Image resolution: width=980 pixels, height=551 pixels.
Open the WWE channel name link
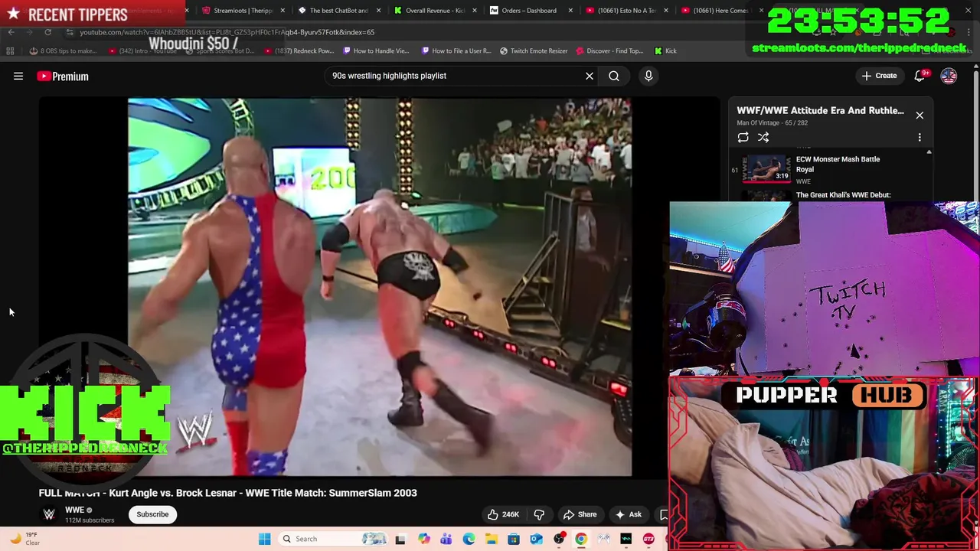point(74,510)
